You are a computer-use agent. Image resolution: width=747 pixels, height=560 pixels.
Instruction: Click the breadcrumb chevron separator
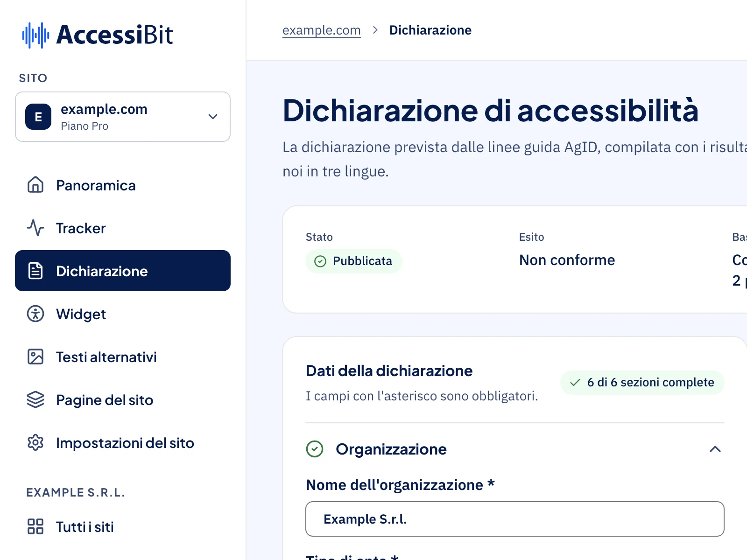(x=375, y=30)
